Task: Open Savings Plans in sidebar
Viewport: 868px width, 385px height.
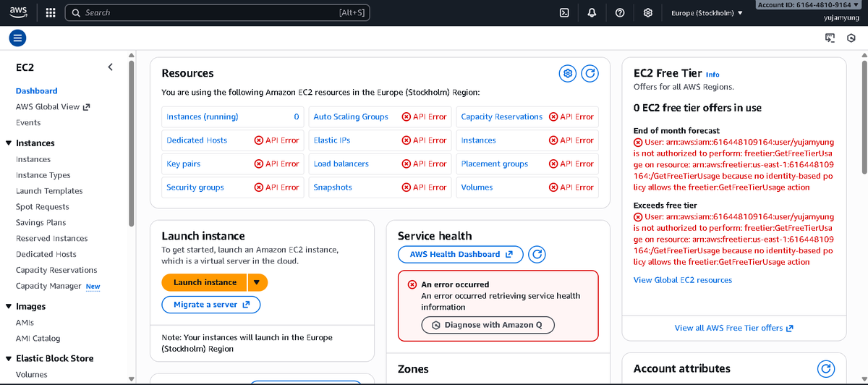Action: point(41,223)
